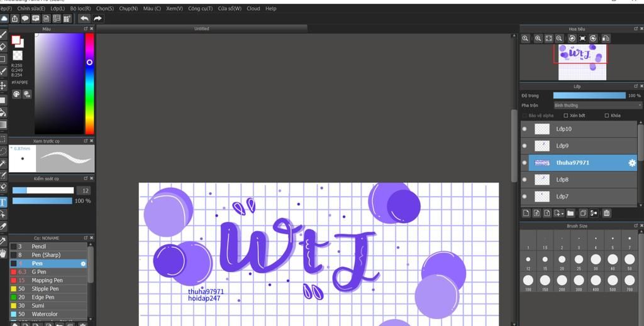Select the Brush tool in left toolbar
This screenshot has height=326, width=644.
(3, 35)
